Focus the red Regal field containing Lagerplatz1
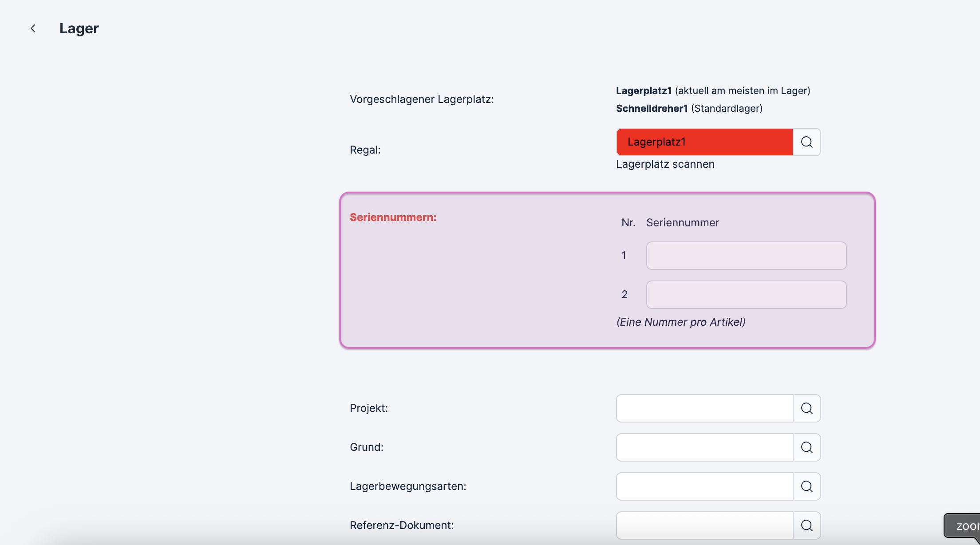Image resolution: width=980 pixels, height=545 pixels. click(704, 142)
